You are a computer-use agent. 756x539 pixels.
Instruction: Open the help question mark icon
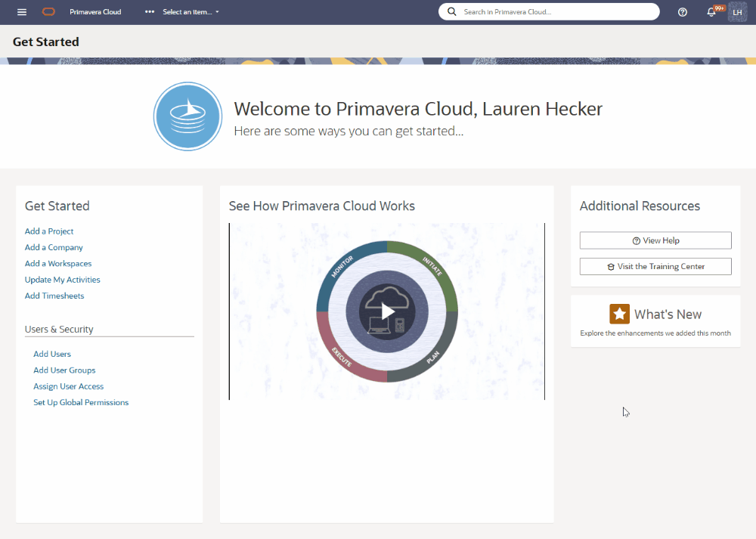pos(682,12)
